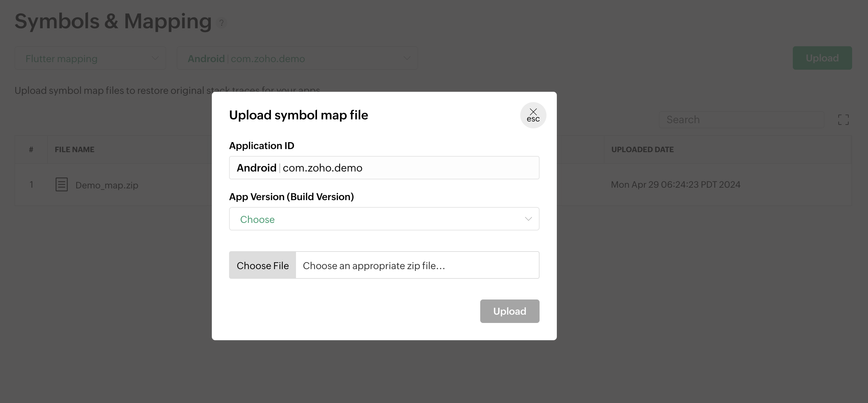Click the Search input field

741,120
